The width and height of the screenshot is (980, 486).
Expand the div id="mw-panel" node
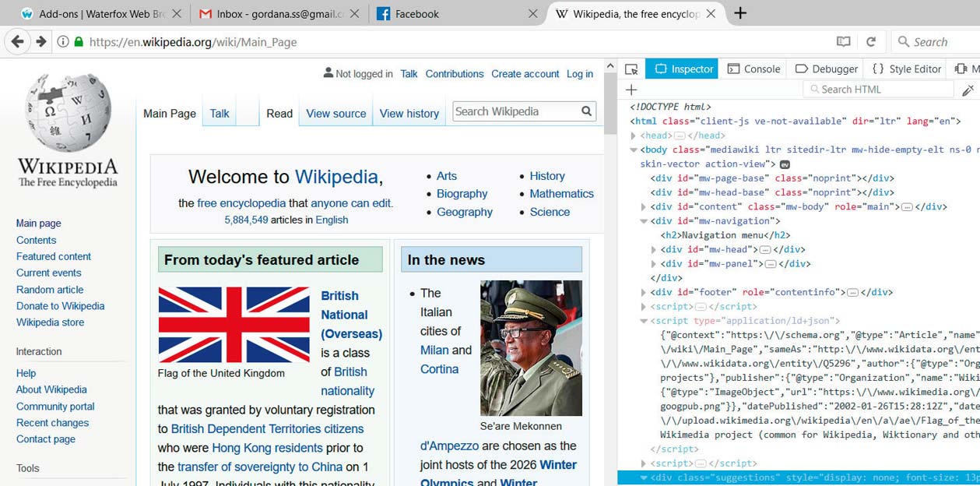(x=654, y=264)
